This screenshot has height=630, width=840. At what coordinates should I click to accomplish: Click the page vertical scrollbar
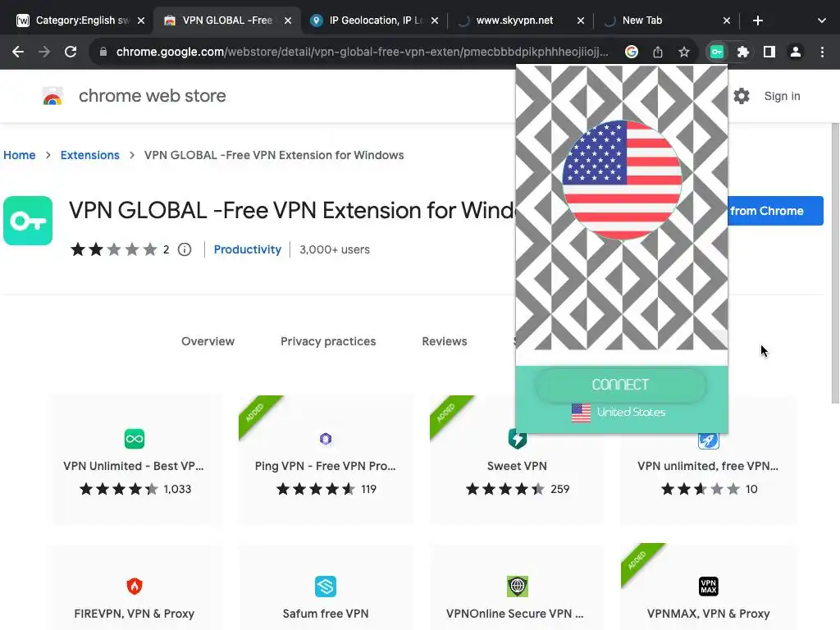(x=835, y=262)
